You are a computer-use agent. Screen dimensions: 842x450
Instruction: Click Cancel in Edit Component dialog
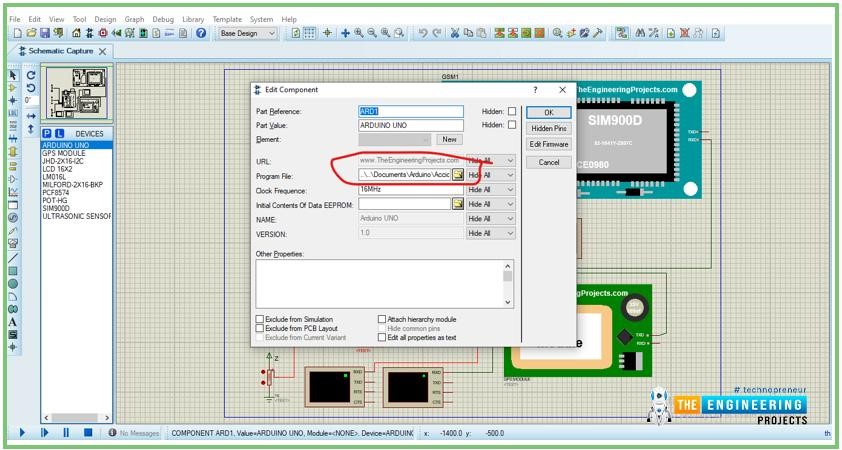[x=548, y=162]
